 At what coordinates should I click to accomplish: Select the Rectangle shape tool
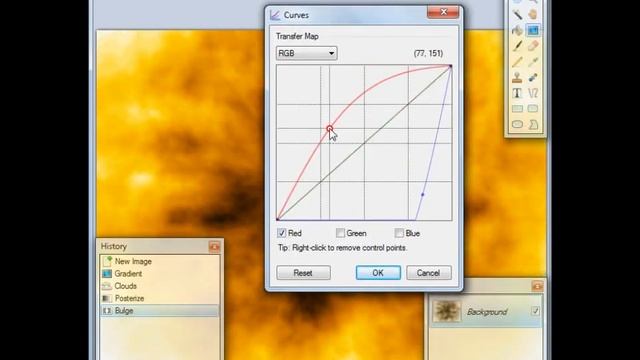[518, 109]
